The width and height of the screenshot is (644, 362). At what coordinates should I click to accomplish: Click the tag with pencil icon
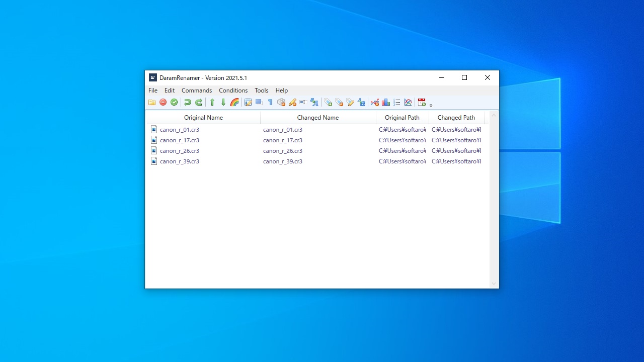pos(350,103)
